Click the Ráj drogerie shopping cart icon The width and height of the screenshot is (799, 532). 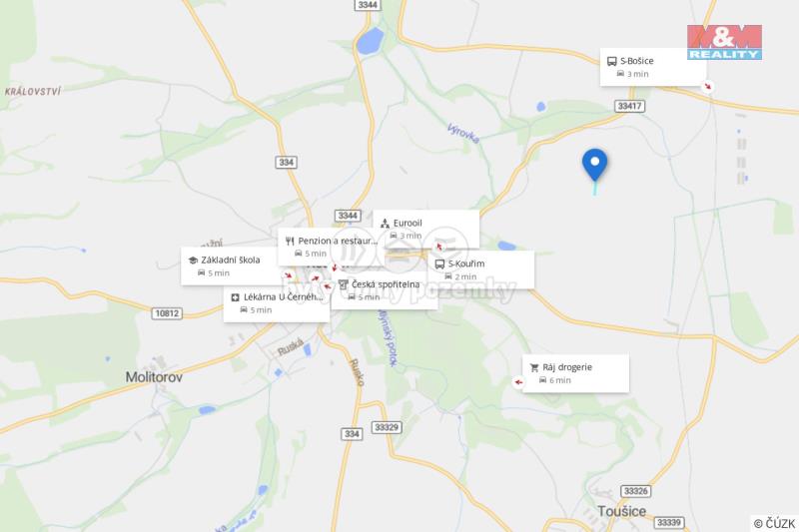pyautogui.click(x=534, y=367)
